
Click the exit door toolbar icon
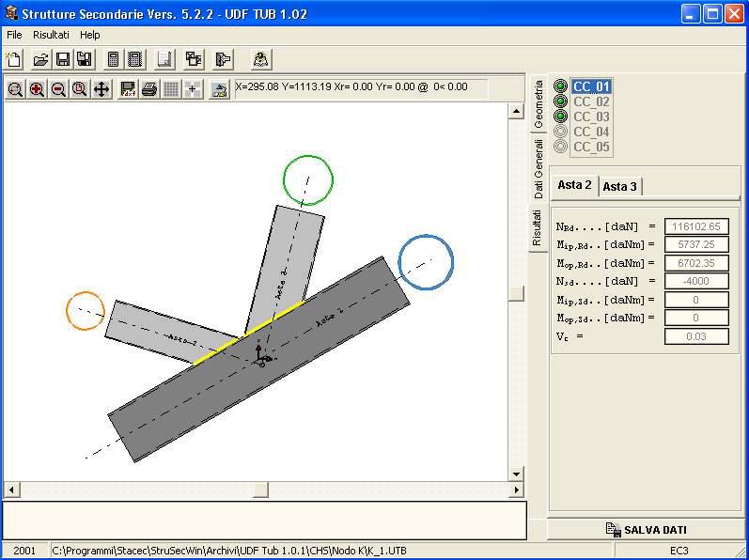pos(223,60)
